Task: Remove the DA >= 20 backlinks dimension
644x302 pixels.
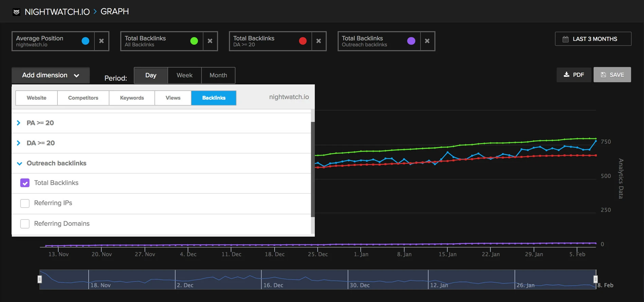Action: click(x=319, y=41)
